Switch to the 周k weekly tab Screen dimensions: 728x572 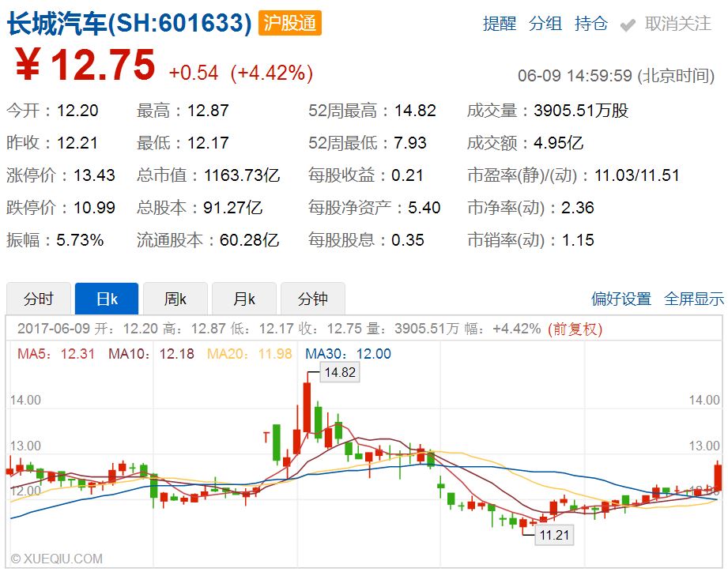tap(175, 299)
